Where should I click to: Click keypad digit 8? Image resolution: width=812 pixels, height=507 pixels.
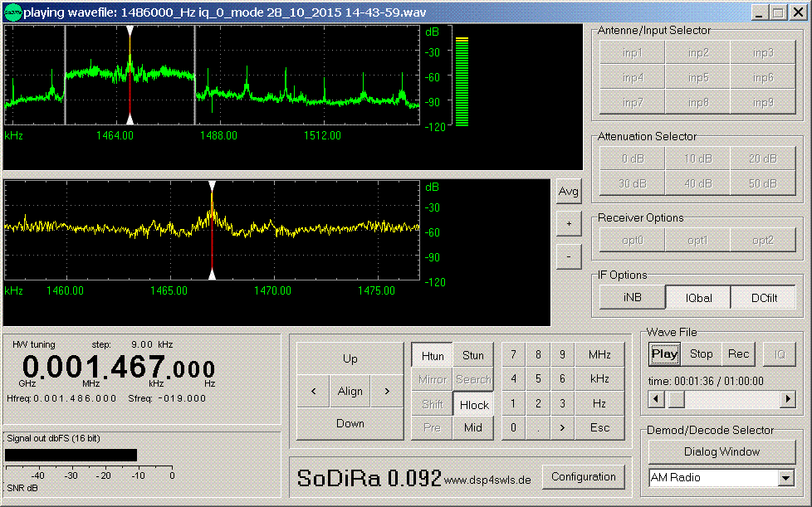click(x=538, y=355)
